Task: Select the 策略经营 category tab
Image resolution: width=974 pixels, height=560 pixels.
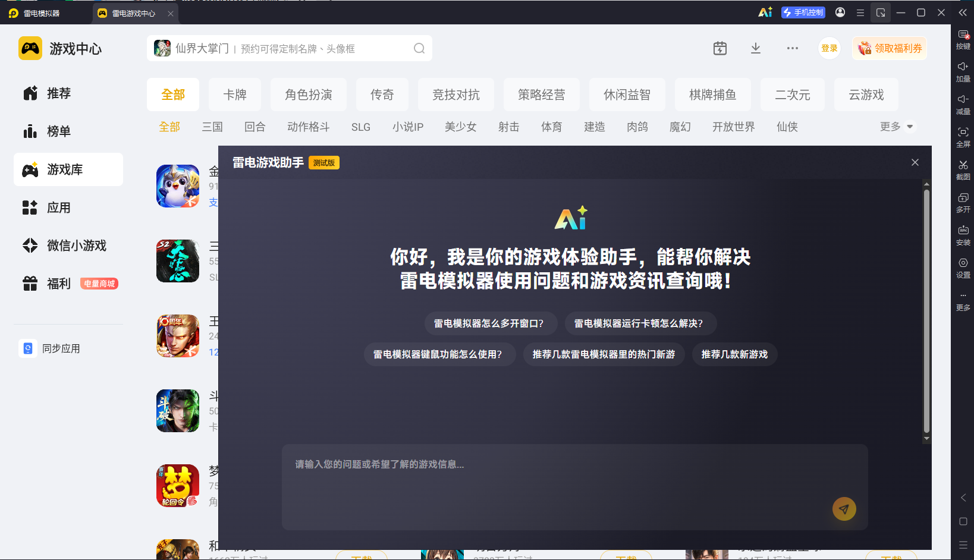Action: coord(542,95)
